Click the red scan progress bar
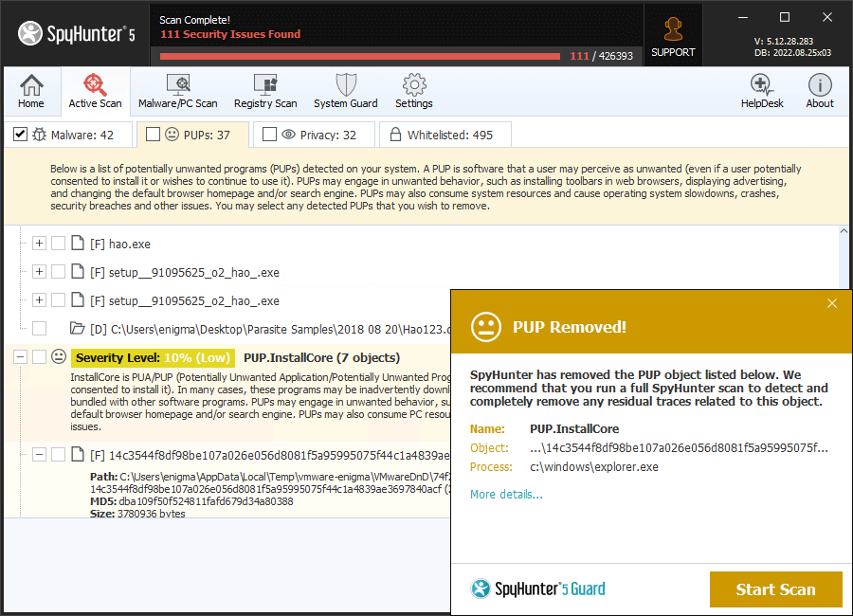Viewport: 853px width, 616px height. [x=360, y=56]
